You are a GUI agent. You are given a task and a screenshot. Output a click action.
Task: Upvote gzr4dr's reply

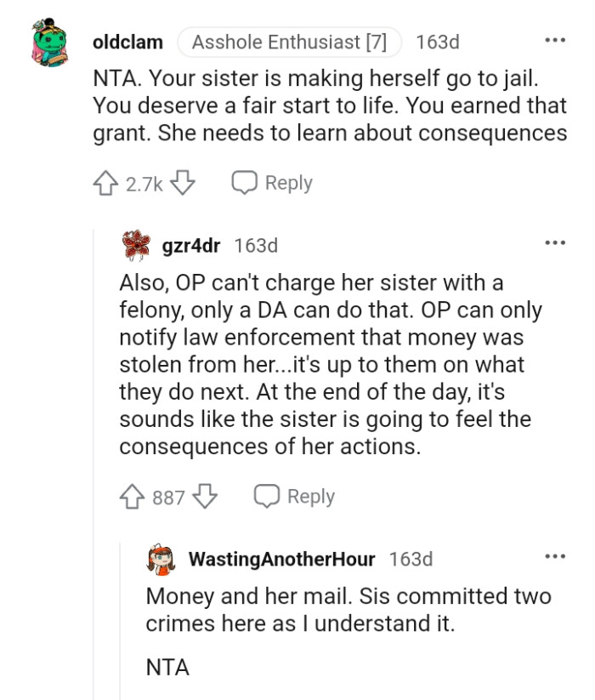(133, 497)
